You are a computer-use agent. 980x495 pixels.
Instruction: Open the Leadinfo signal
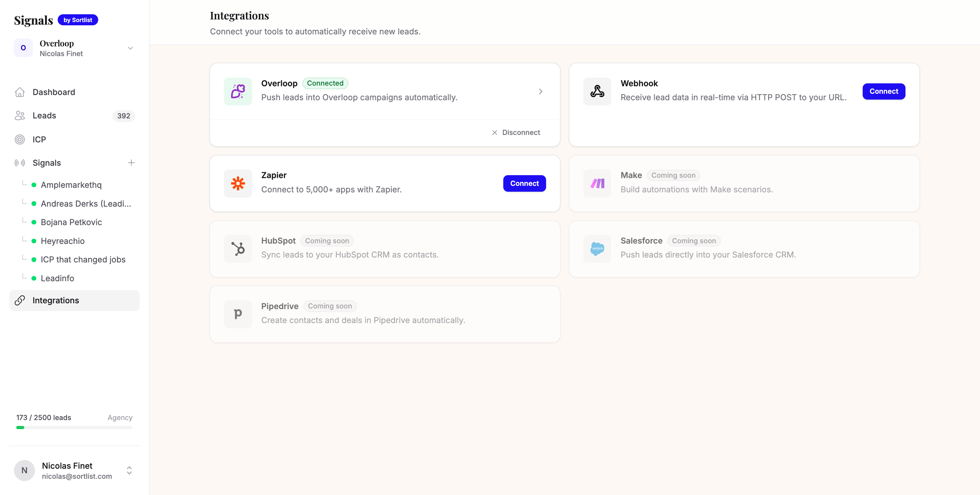(x=57, y=278)
